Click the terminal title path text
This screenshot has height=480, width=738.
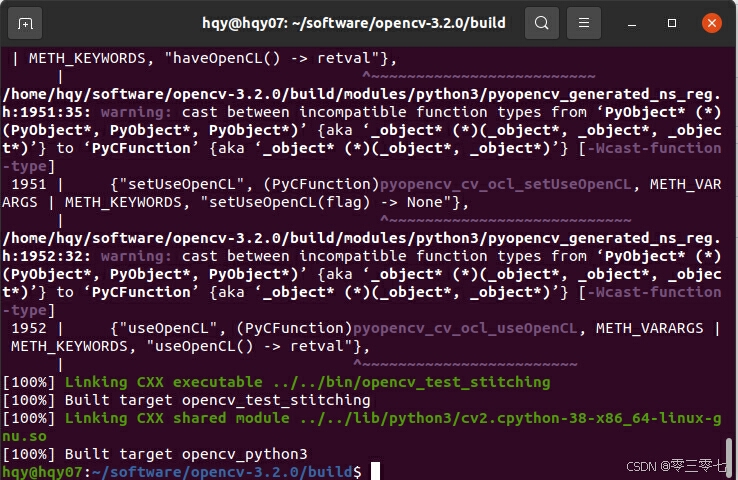click(353, 23)
